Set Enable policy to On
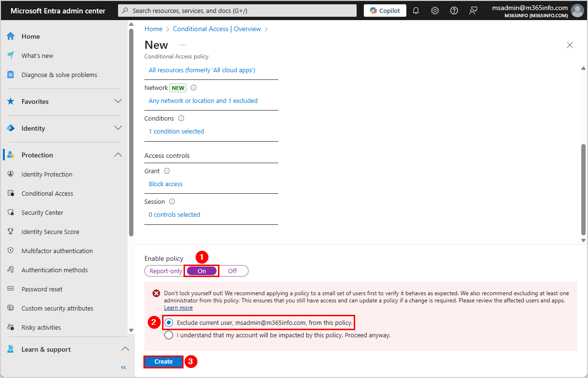The width and height of the screenshot is (588, 378). coord(202,271)
